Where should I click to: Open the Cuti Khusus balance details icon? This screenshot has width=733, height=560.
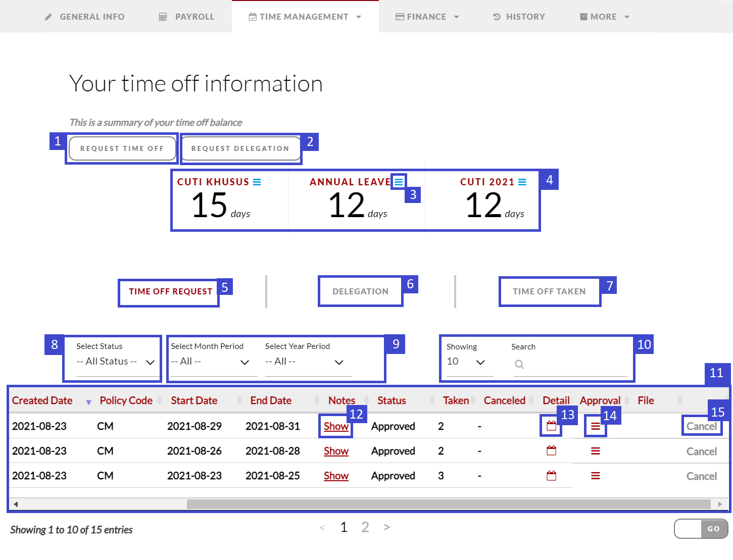(x=257, y=182)
